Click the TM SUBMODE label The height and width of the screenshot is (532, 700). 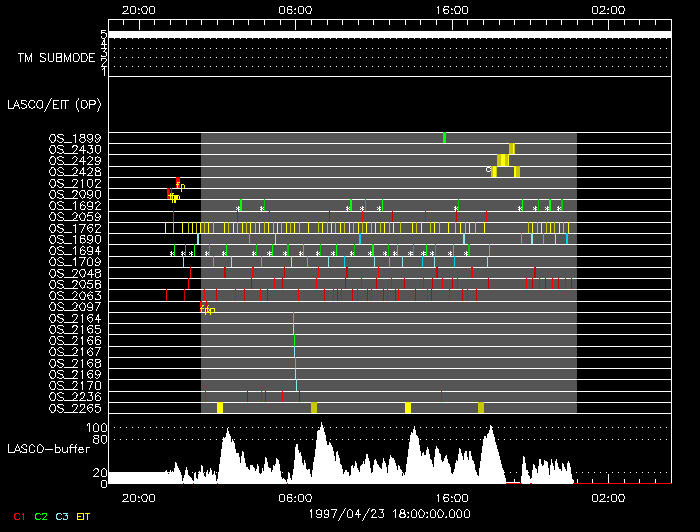(56, 58)
